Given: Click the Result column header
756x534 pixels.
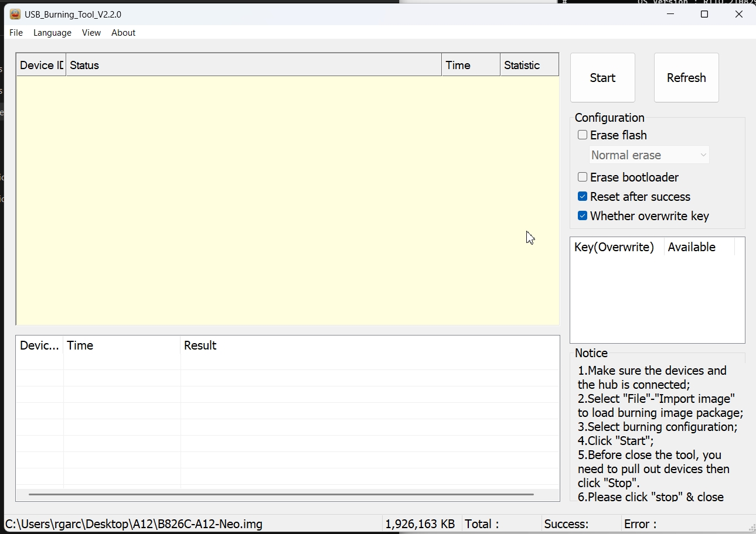Looking at the screenshot, I should [370, 345].
